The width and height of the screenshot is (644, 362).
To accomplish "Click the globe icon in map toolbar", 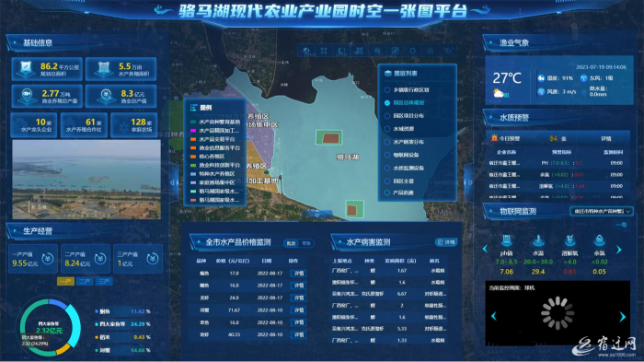I will (x=306, y=51).
